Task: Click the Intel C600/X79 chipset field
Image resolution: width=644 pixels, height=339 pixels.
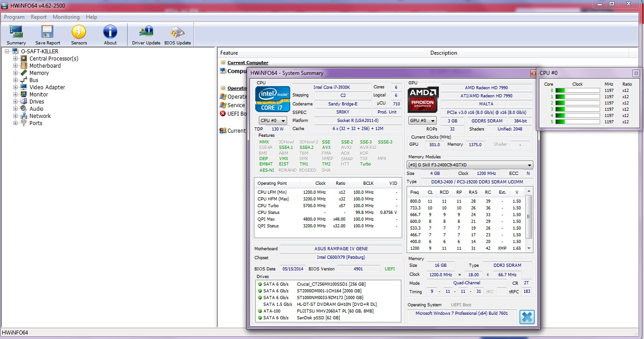Action: click(341, 257)
